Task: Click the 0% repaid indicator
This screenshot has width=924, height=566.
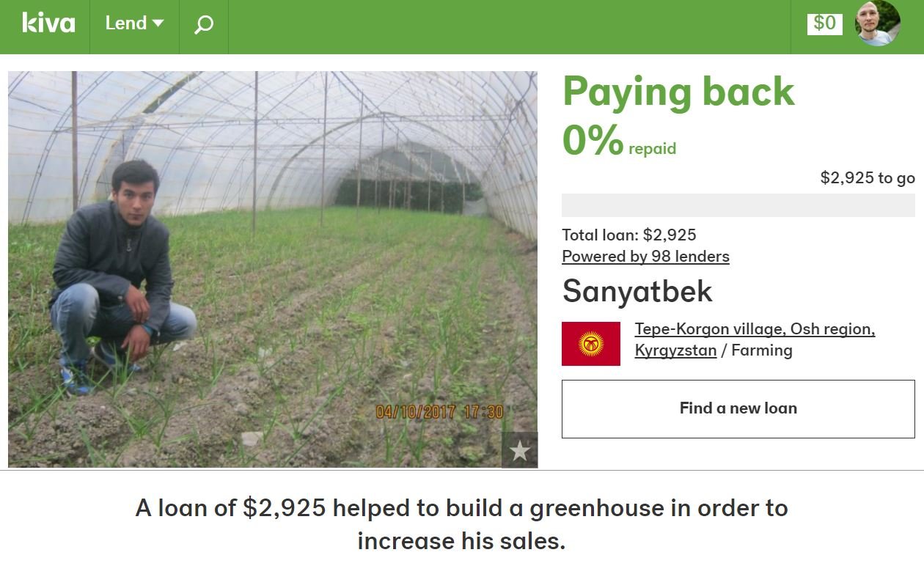Action: pos(618,142)
